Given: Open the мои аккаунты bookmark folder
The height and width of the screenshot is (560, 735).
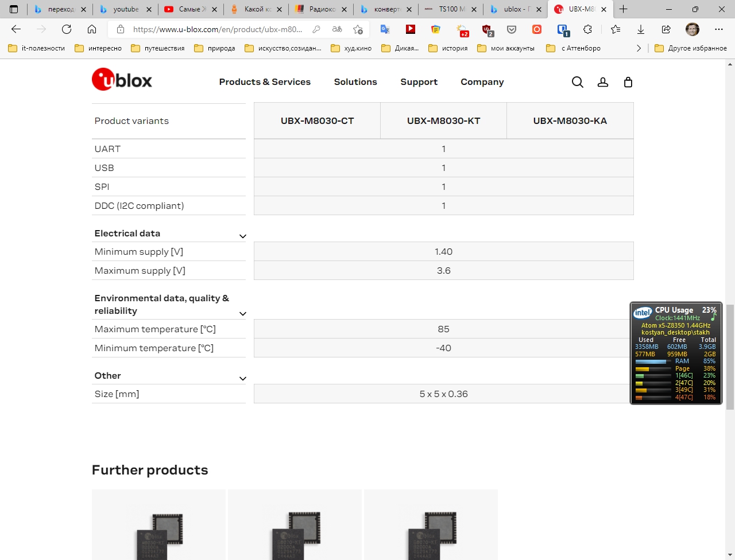Looking at the screenshot, I should point(506,48).
